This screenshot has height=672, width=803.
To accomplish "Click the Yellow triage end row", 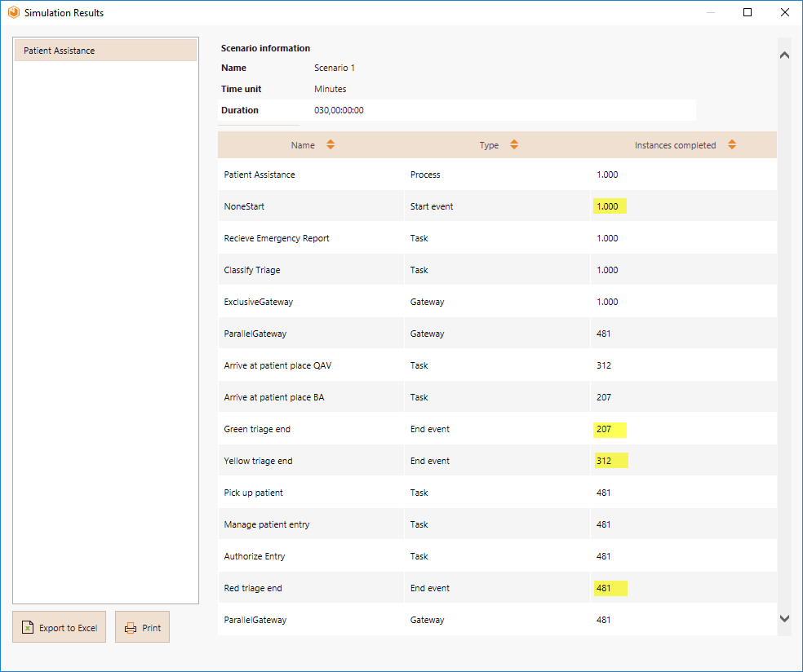I will click(x=497, y=461).
